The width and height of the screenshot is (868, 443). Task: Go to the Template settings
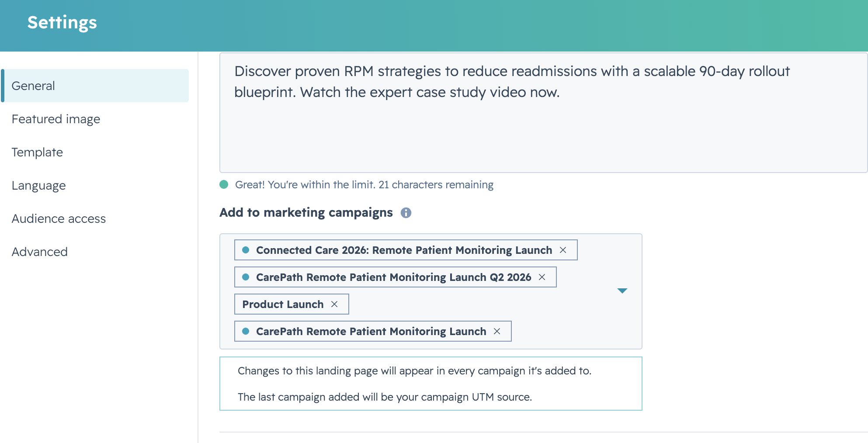tap(37, 152)
